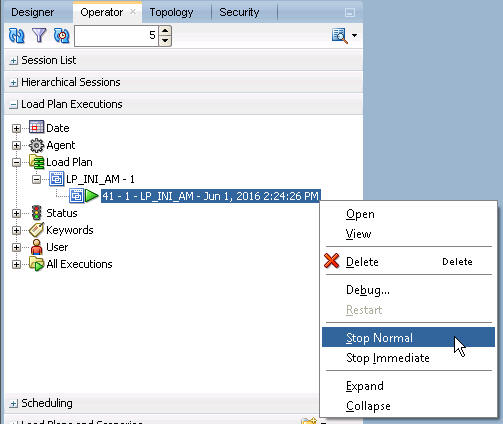Minimize the navigator panel
The width and height of the screenshot is (503, 424).
pyautogui.click(x=350, y=13)
